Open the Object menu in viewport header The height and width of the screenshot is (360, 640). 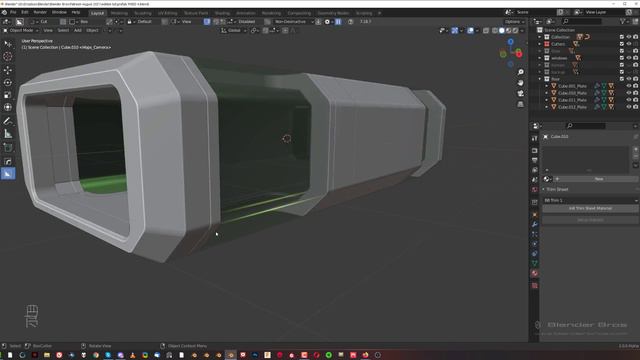pos(92,30)
